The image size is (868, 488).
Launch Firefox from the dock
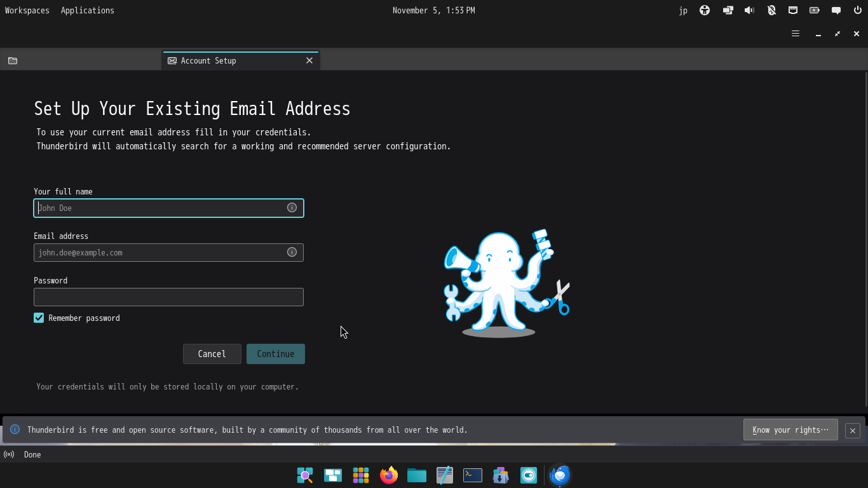(x=389, y=475)
